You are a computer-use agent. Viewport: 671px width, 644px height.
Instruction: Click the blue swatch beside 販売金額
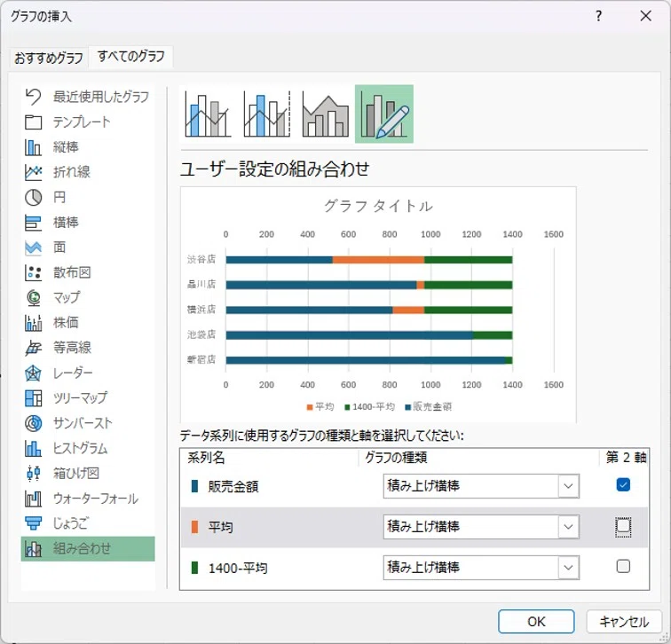click(194, 486)
